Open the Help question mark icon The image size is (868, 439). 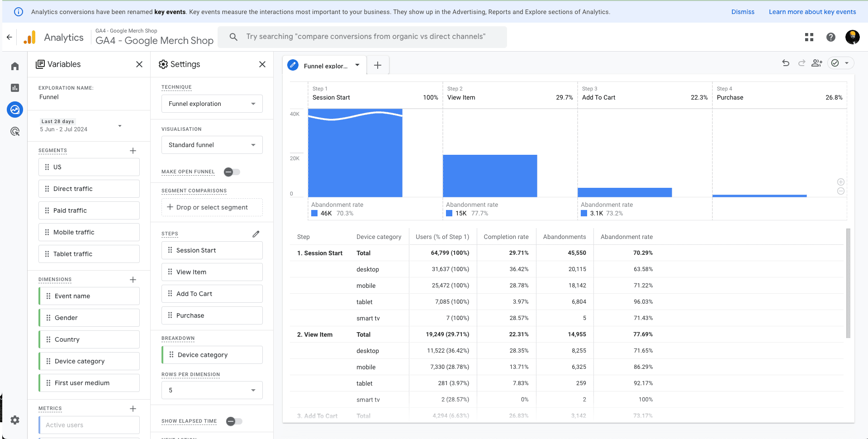coord(831,37)
